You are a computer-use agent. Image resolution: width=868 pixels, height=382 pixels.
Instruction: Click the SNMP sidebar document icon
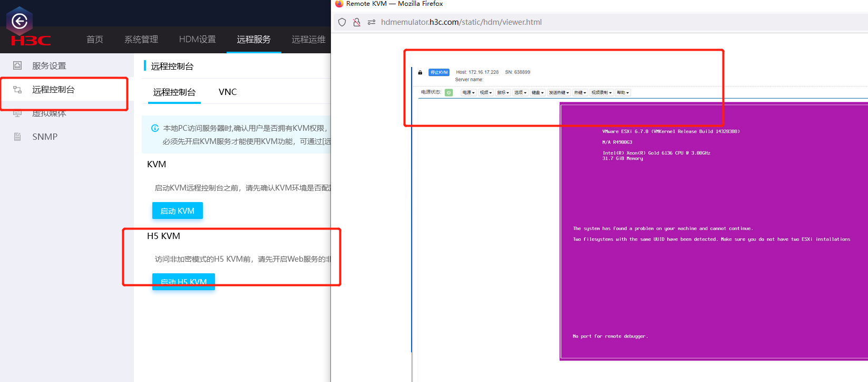click(17, 137)
